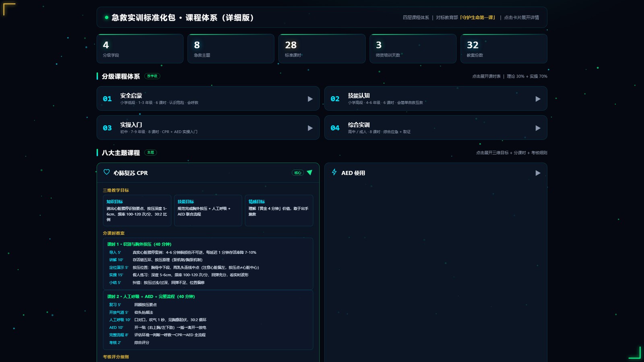Collapse the 心肺复苏 CPR topic with green triangle
This screenshot has width=644, height=362.
(x=310, y=173)
